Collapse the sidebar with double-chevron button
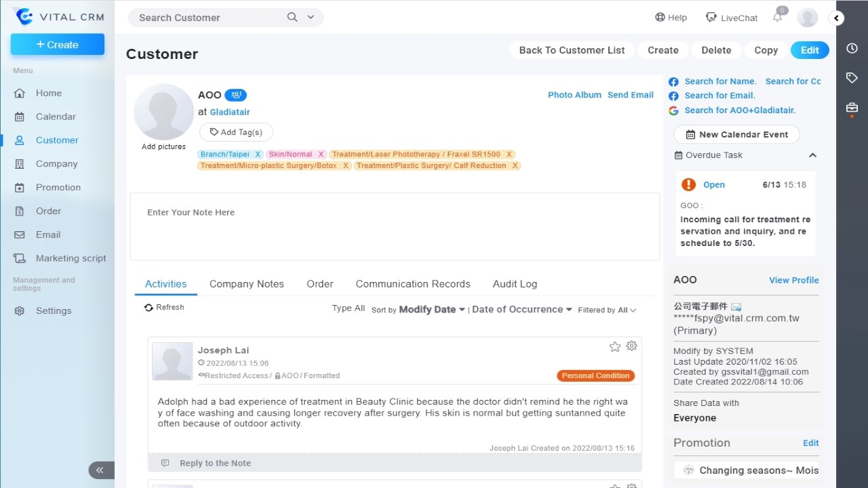The image size is (868, 488). point(100,470)
